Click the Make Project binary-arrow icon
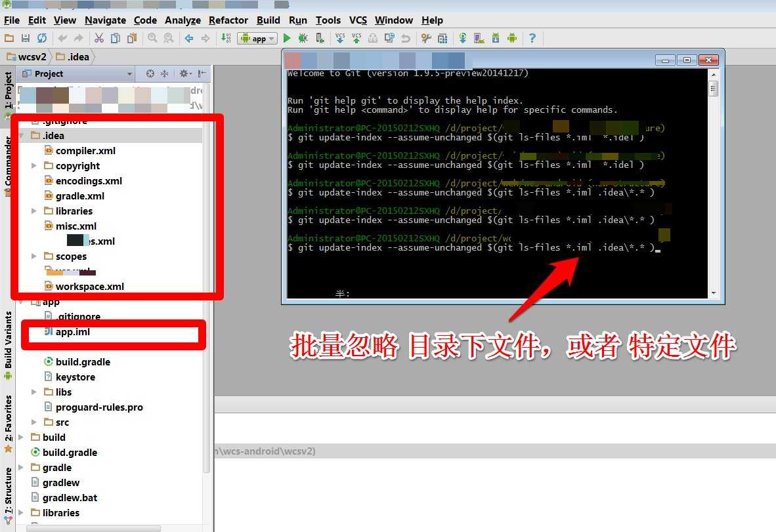Image resolution: width=776 pixels, height=532 pixels. [226, 38]
